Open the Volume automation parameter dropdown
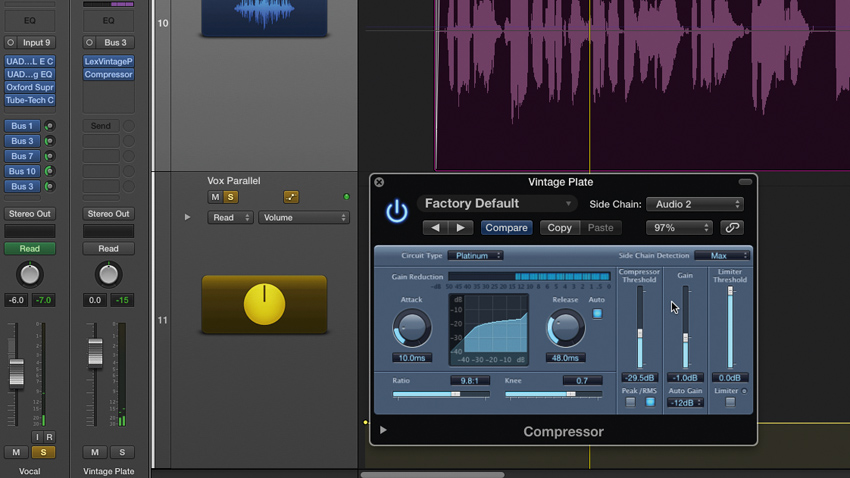Image resolution: width=850 pixels, height=478 pixels. pyautogui.click(x=304, y=217)
